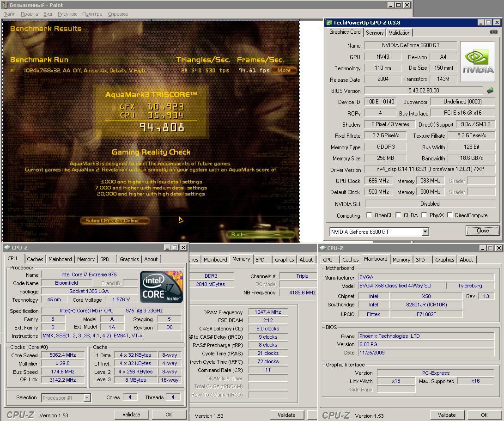Click the Back button in AquaMark3

[x=261, y=234]
